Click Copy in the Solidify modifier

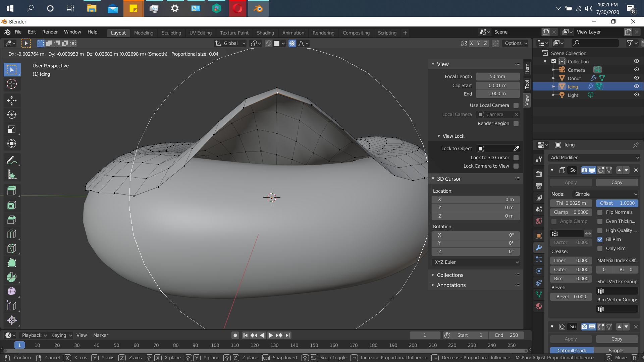tap(617, 182)
